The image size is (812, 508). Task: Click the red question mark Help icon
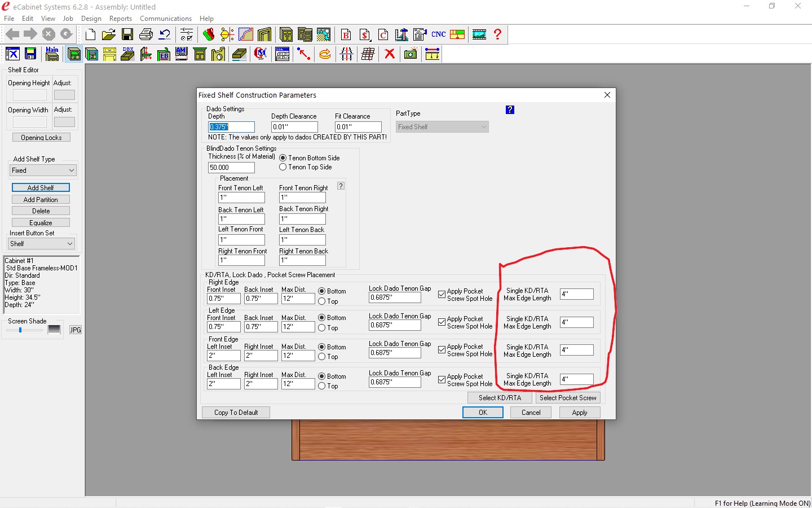[497, 34]
